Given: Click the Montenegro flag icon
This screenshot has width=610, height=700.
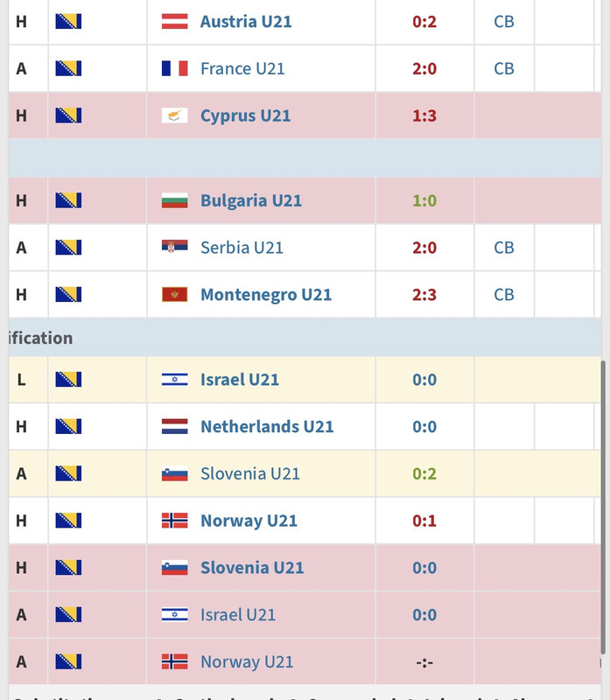Looking at the screenshot, I should click(x=174, y=295).
